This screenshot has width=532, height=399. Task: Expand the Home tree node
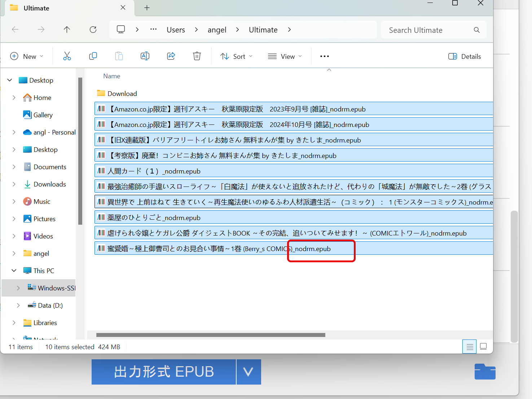[14, 97]
